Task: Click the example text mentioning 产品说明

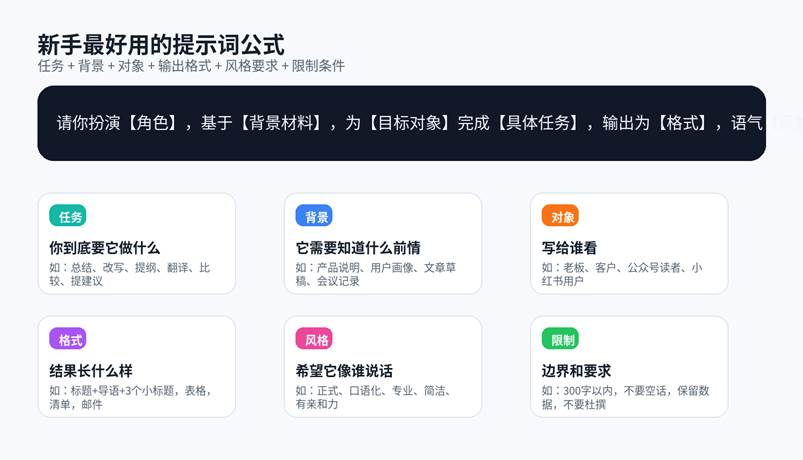Action: click(375, 274)
